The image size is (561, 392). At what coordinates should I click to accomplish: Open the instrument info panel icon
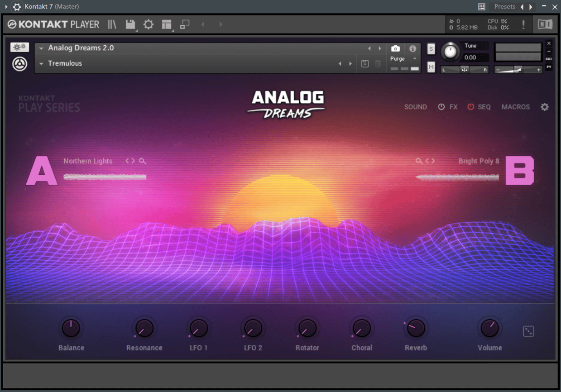412,48
